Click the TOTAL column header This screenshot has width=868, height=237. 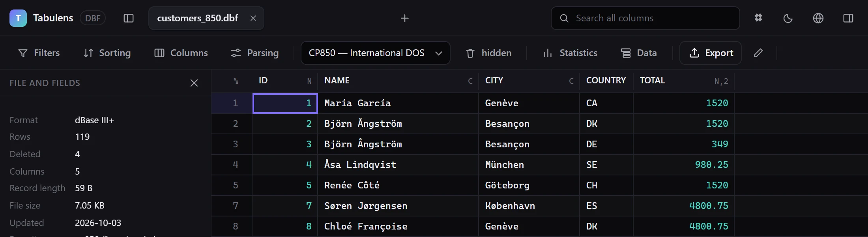click(684, 81)
